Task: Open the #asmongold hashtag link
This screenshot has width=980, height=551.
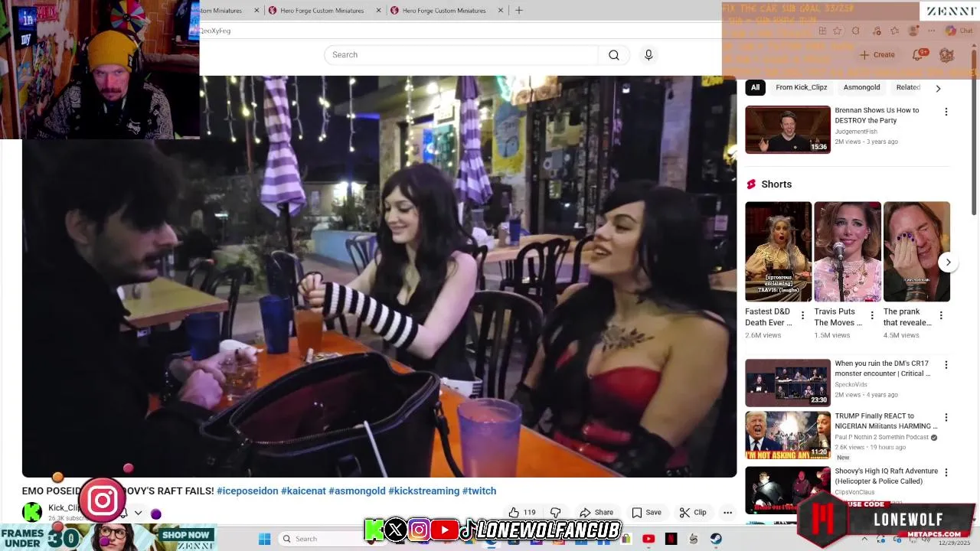Action: [x=357, y=491]
